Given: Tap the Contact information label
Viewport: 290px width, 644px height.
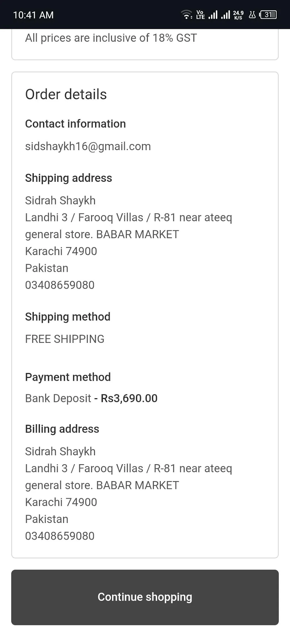Looking at the screenshot, I should pos(75,124).
